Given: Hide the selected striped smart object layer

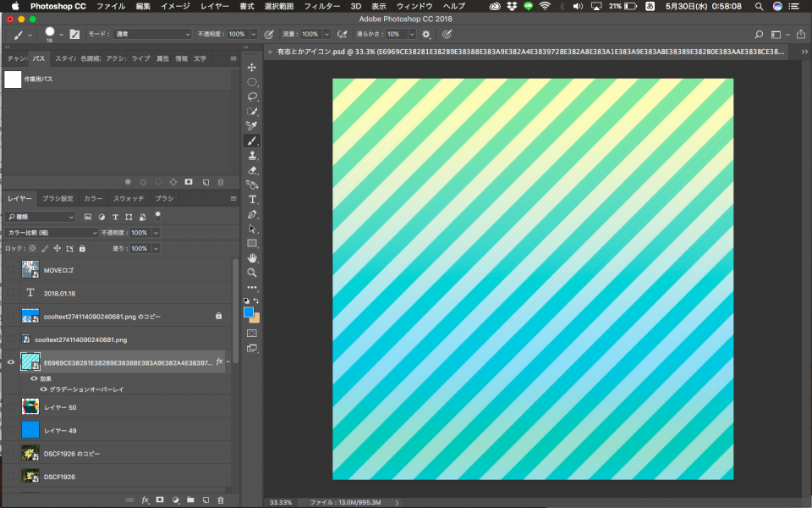Looking at the screenshot, I should point(11,362).
